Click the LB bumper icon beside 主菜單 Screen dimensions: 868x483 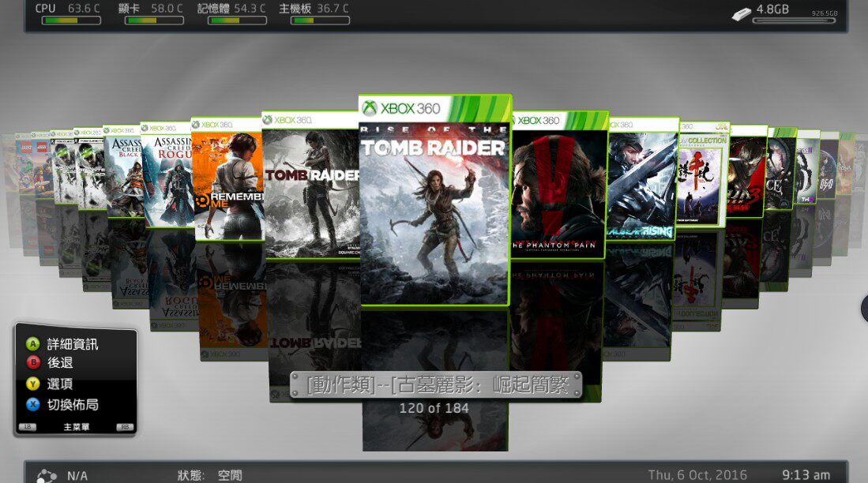click(27, 427)
